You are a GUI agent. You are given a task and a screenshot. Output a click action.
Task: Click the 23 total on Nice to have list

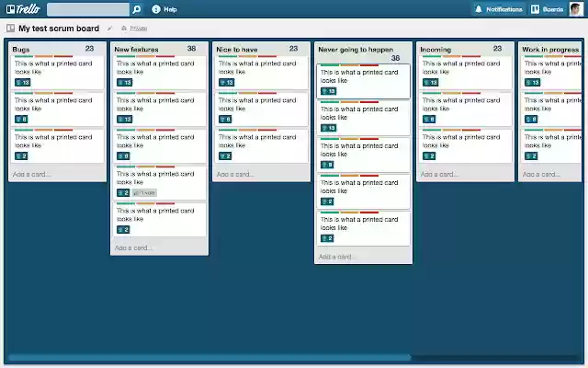click(293, 49)
